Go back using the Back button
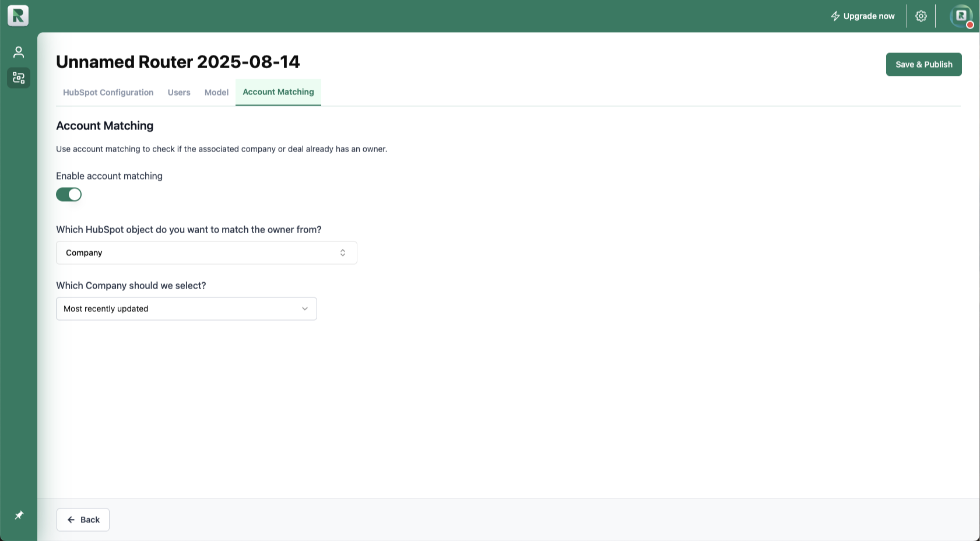 click(83, 520)
